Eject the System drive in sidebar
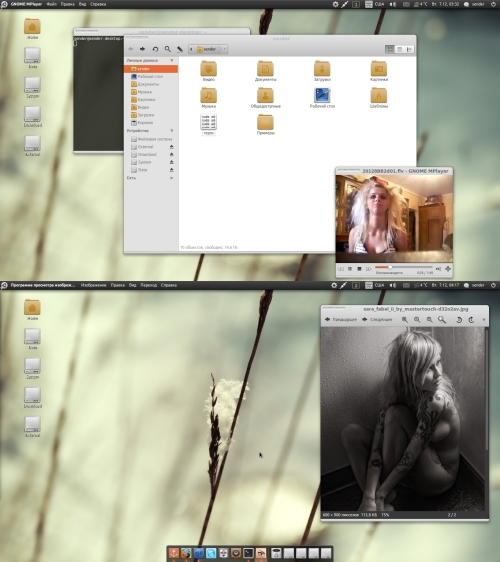The width and height of the screenshot is (500, 562). [x=171, y=162]
